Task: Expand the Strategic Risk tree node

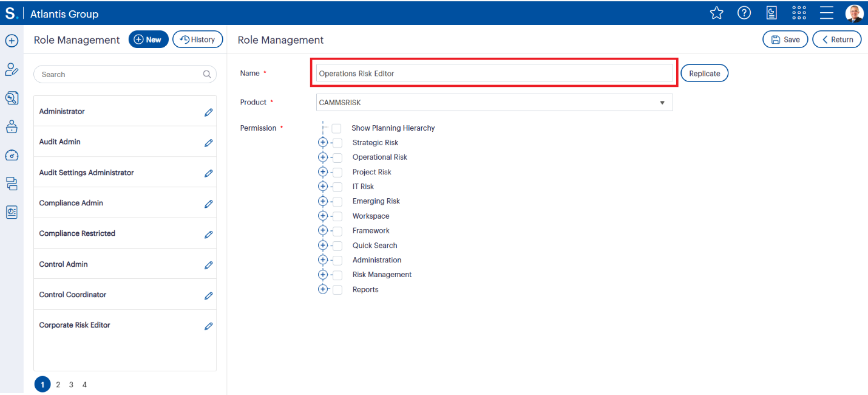Action: [x=323, y=142]
